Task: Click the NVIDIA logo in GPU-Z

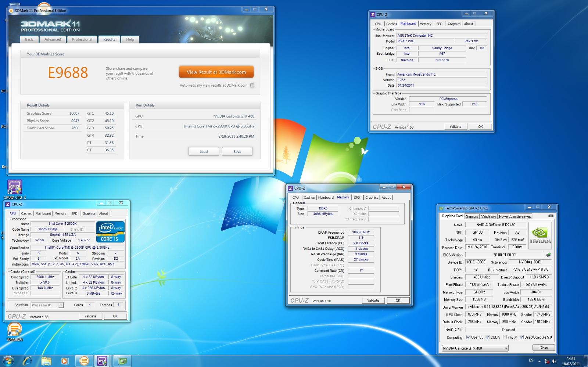Action: pos(540,235)
